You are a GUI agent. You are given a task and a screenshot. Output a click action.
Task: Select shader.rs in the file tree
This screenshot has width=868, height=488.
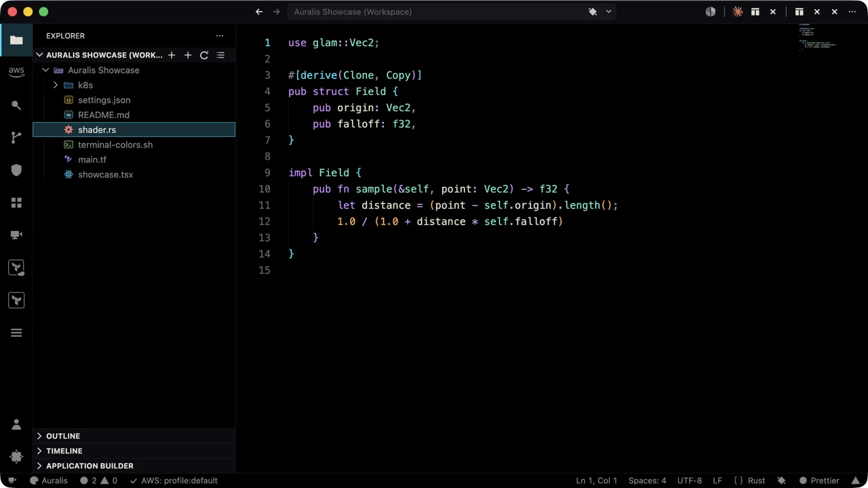(134, 129)
